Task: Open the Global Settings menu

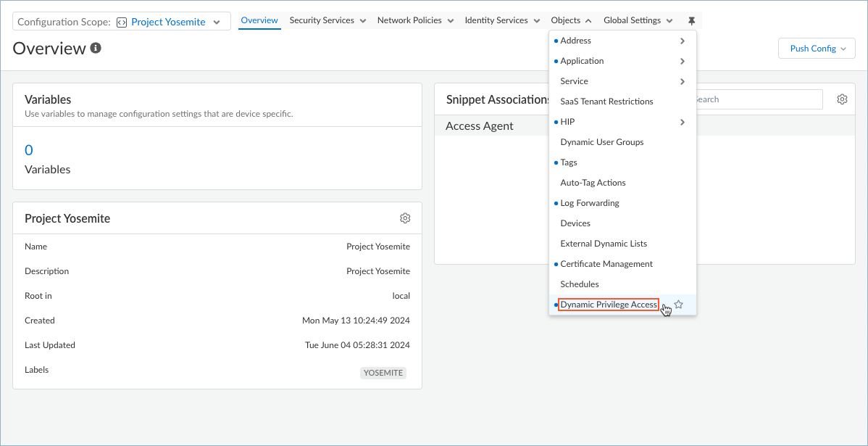Action: pos(638,20)
